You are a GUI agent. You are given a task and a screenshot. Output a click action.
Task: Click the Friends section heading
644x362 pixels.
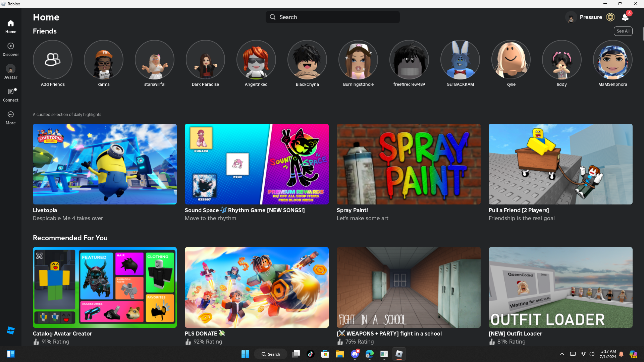point(45,31)
